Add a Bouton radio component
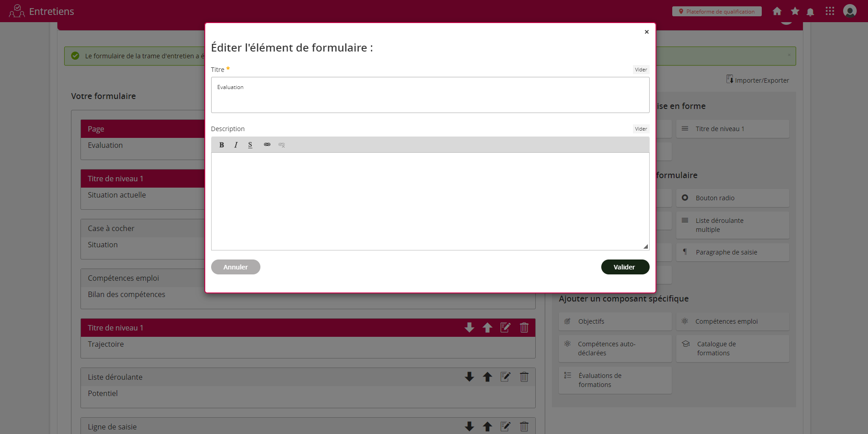Image resolution: width=868 pixels, height=434 pixels. point(732,198)
